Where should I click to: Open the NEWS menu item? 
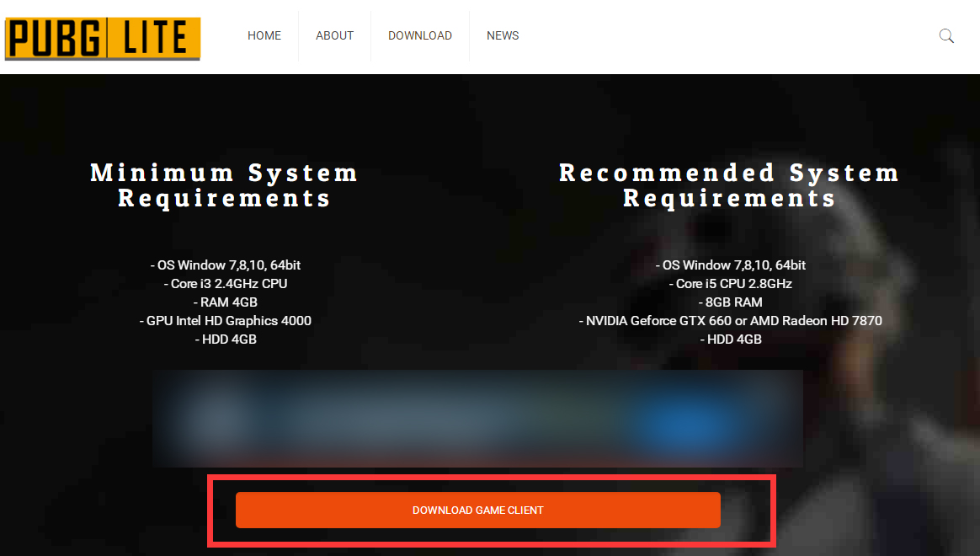[x=503, y=35]
